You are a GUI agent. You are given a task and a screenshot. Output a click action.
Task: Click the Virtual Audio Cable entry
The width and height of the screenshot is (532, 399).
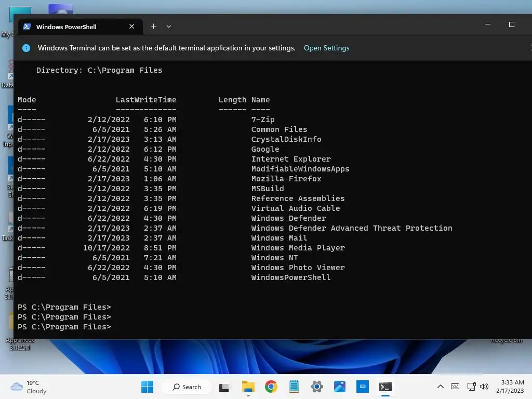click(296, 208)
